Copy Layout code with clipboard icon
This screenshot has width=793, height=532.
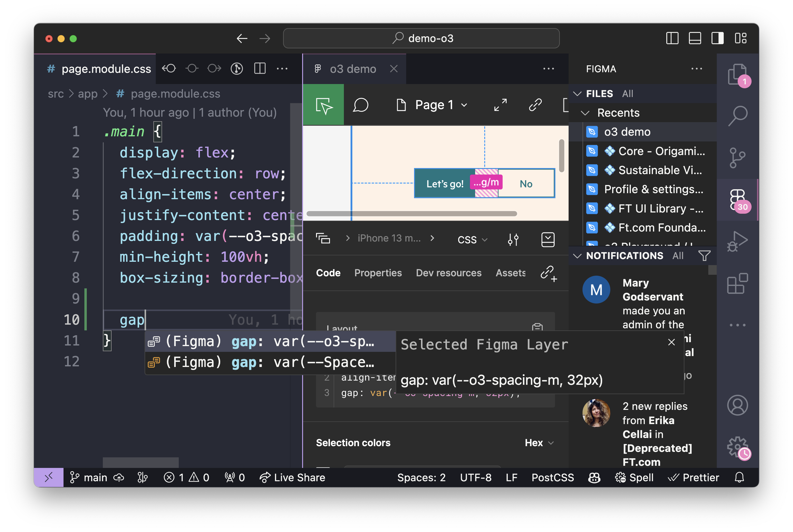pos(537,327)
